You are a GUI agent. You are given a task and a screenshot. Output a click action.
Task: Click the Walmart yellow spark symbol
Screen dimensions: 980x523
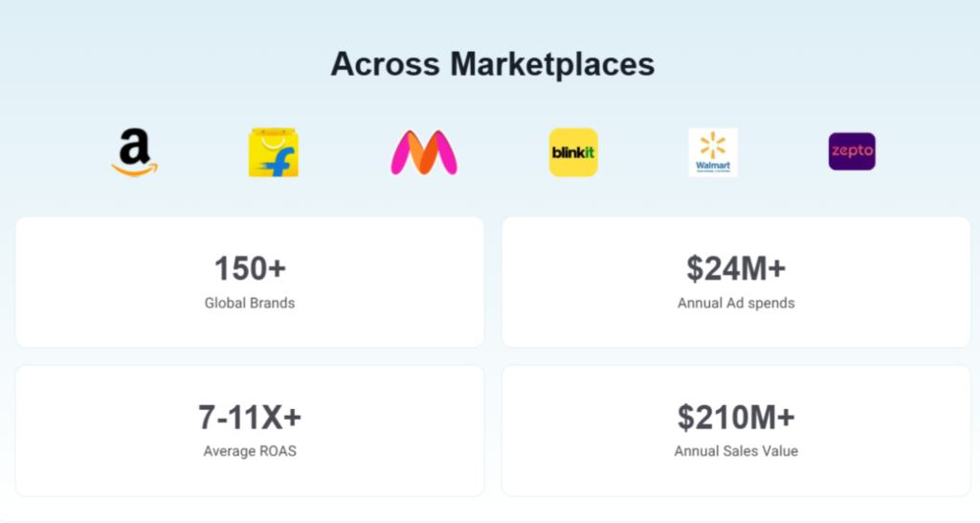(x=713, y=146)
